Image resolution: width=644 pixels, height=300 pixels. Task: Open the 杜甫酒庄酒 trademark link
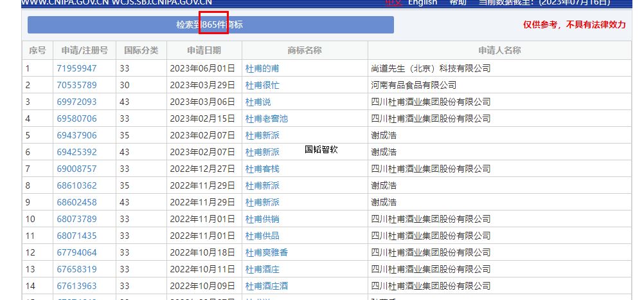(x=267, y=286)
